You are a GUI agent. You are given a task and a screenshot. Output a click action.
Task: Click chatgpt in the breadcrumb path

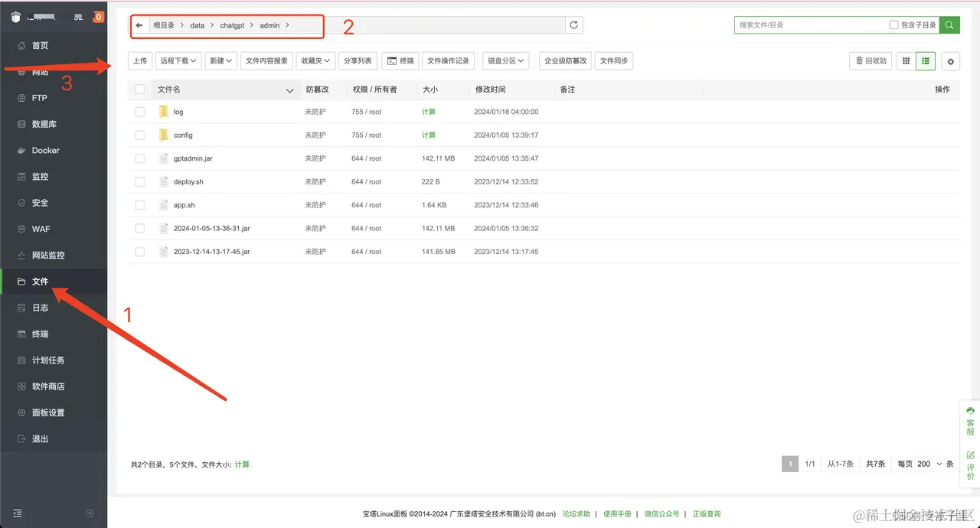(232, 25)
